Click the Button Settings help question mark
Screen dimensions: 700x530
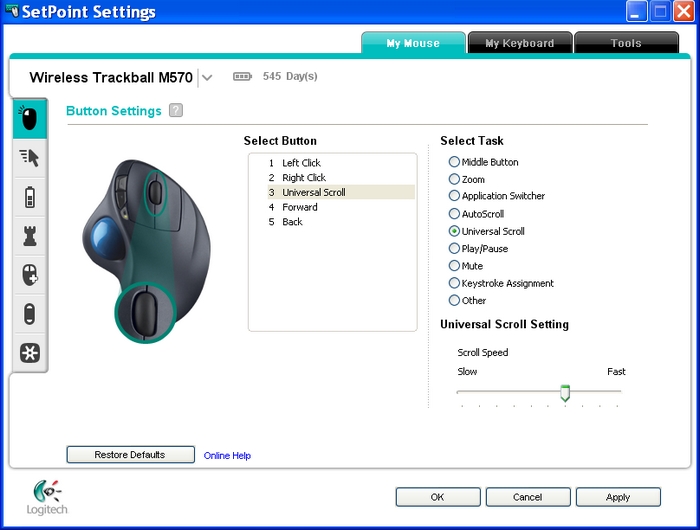[176, 110]
